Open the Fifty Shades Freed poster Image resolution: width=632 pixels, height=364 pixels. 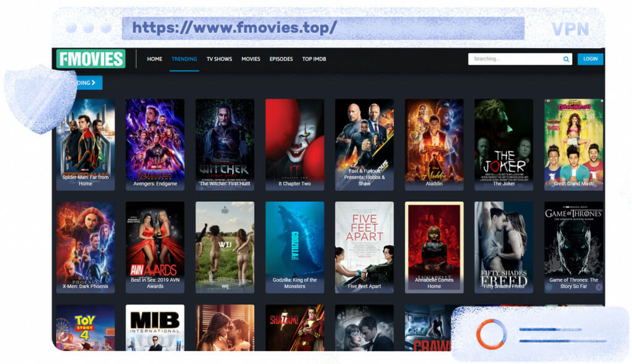(504, 247)
